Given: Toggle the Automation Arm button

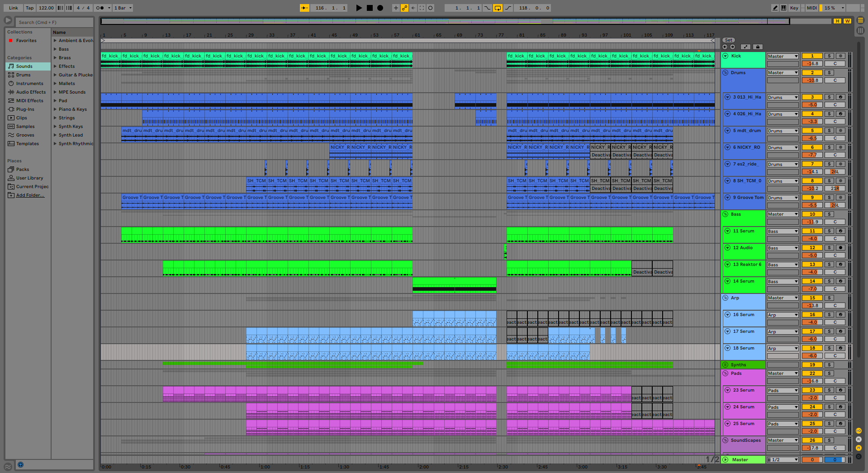Looking at the screenshot, I should pos(404,8).
